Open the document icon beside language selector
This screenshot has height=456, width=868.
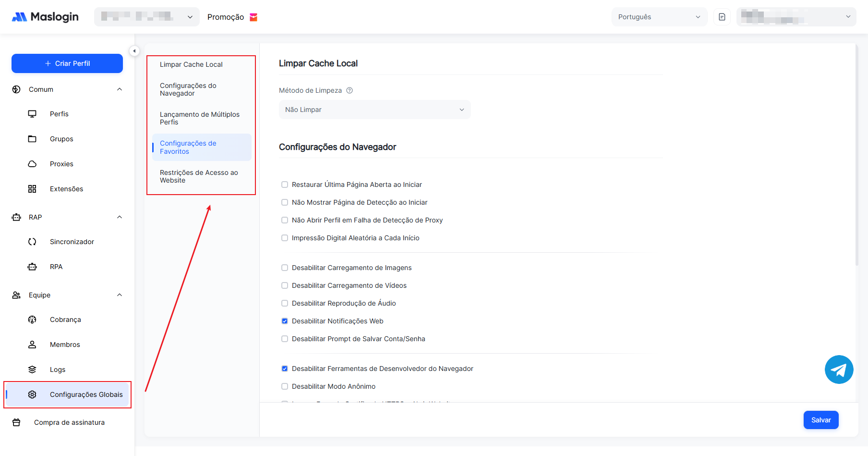pos(722,17)
